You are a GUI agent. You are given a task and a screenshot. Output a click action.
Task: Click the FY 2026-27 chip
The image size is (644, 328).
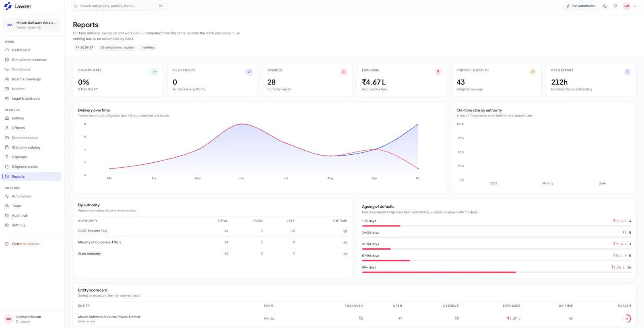click(84, 47)
